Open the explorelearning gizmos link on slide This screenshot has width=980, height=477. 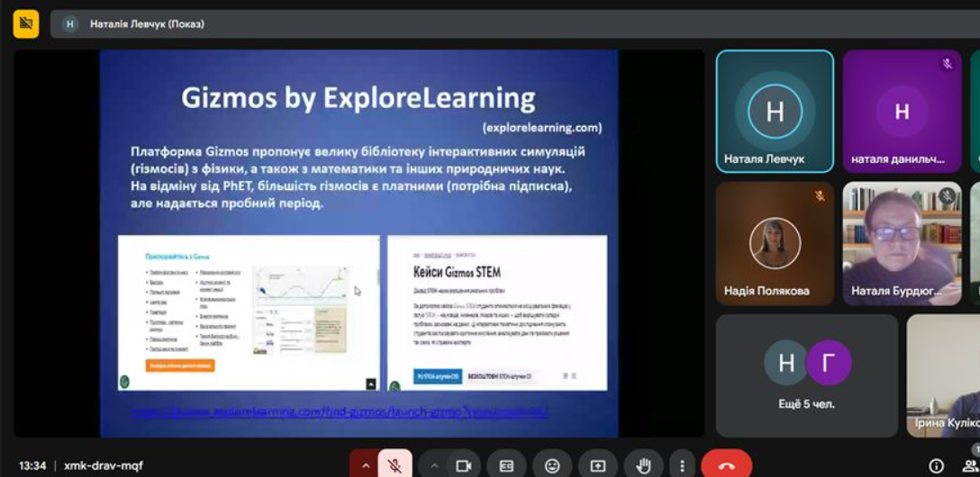point(340,412)
